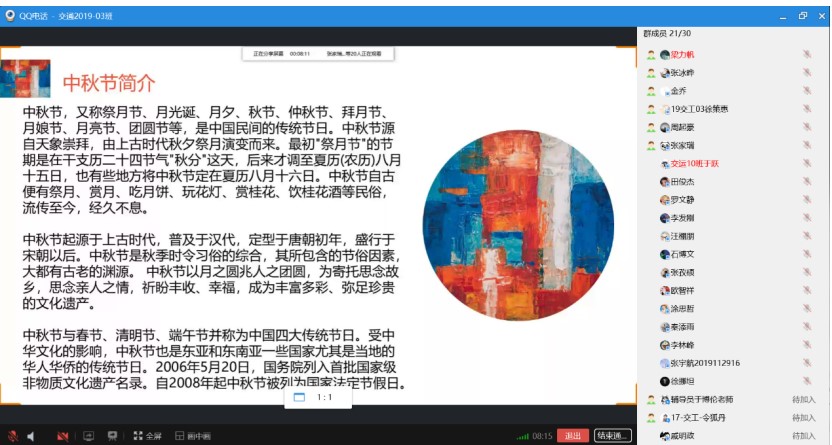The height and width of the screenshot is (445, 832).
Task: Click the muted mic icon beside 欧智祥
Action: click(x=807, y=290)
